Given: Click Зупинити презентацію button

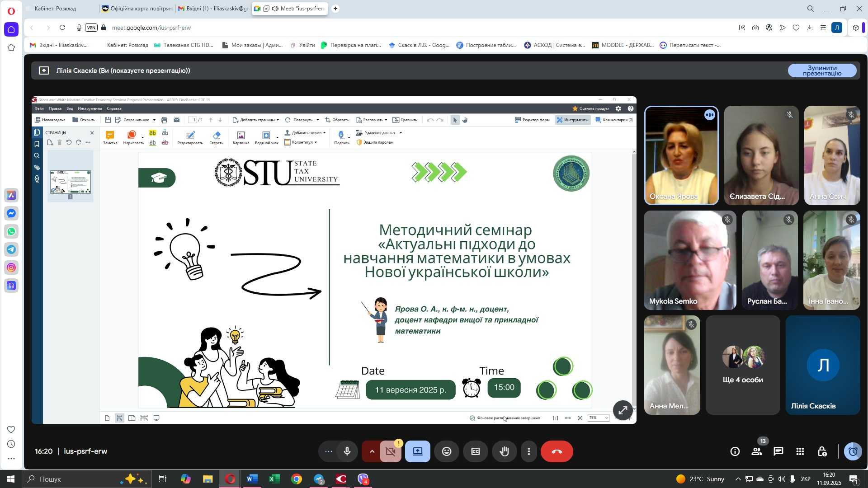Looking at the screenshot, I should point(822,70).
